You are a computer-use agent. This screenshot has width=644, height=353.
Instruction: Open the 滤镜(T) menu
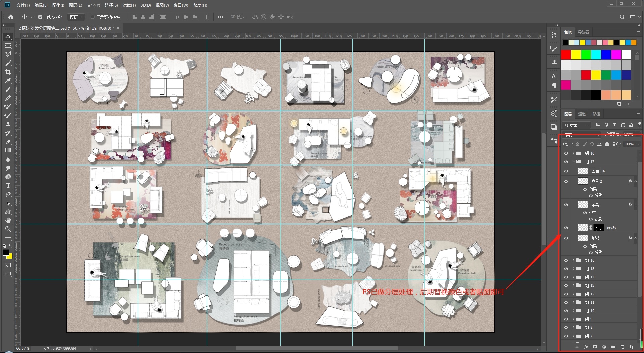[x=129, y=5]
